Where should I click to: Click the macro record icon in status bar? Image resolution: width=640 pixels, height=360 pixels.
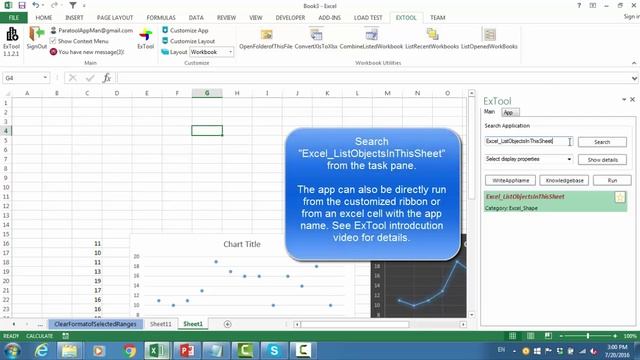(x=65, y=336)
